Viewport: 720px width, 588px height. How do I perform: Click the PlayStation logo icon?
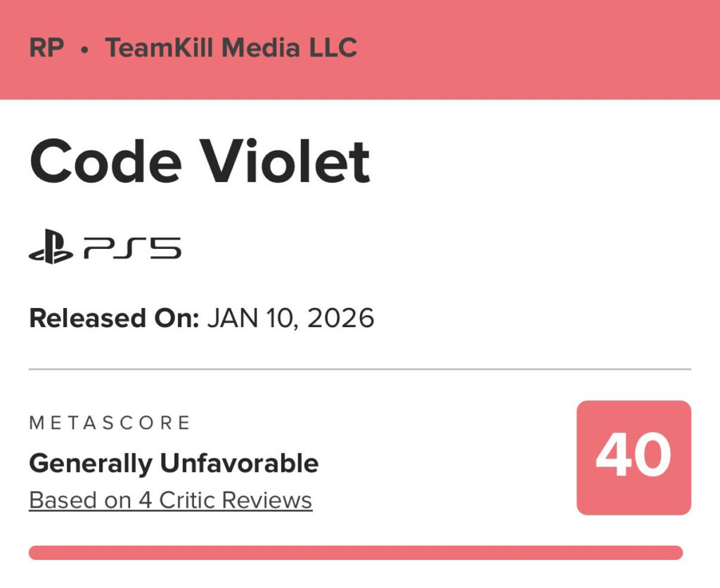coord(51,249)
